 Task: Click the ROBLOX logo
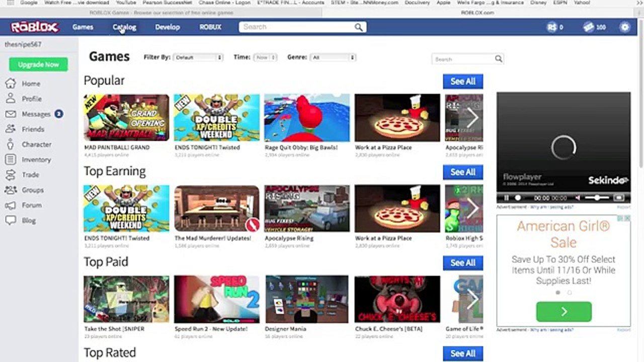(35, 27)
